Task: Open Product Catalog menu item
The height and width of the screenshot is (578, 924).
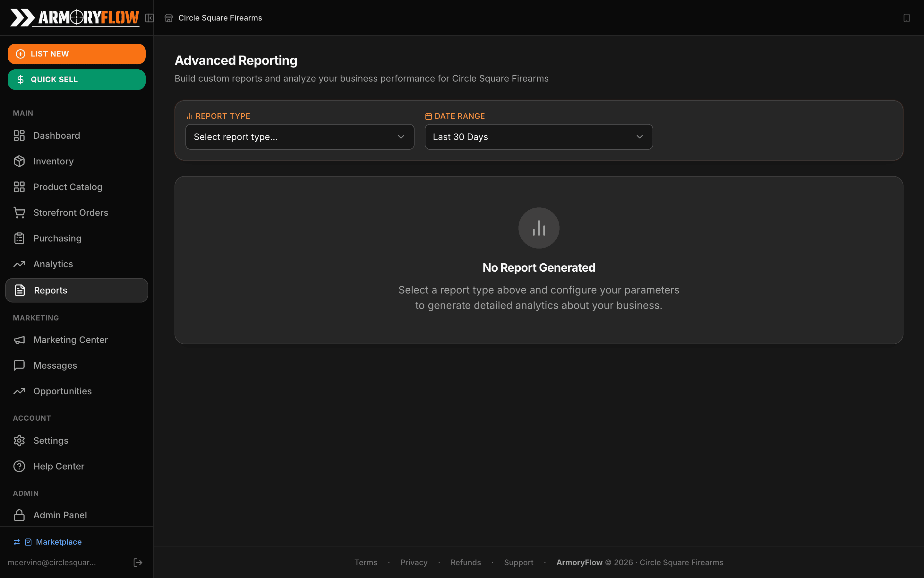Action: [76, 187]
